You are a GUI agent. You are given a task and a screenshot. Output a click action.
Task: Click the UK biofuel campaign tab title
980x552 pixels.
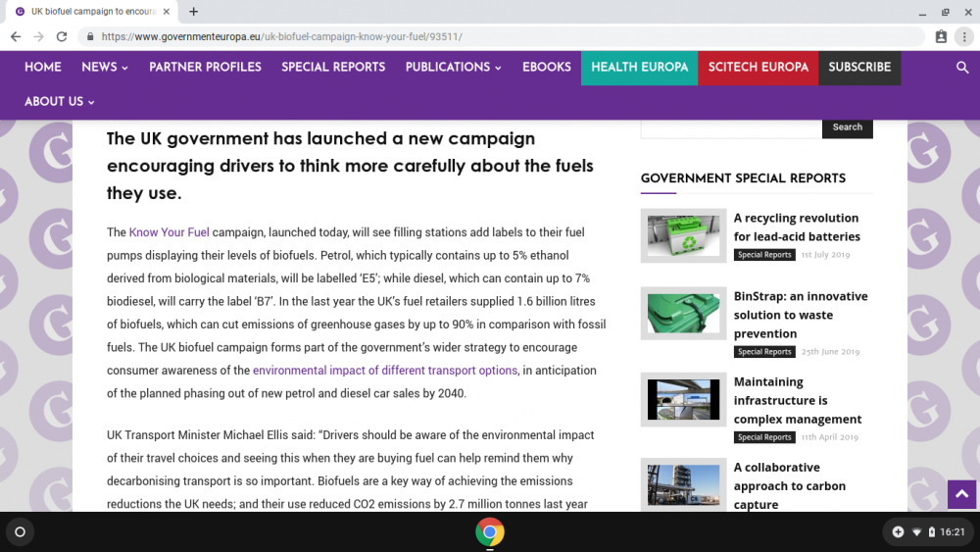(94, 11)
